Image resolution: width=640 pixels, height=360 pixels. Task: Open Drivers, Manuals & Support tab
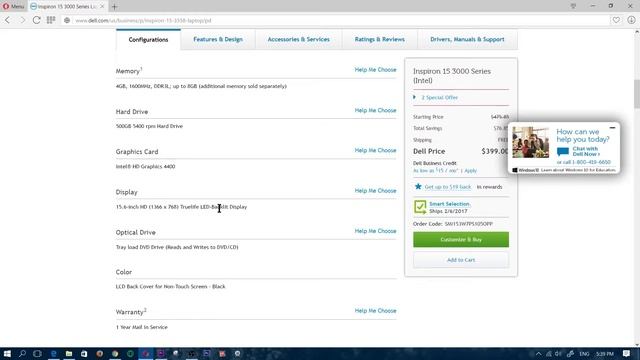click(x=467, y=39)
